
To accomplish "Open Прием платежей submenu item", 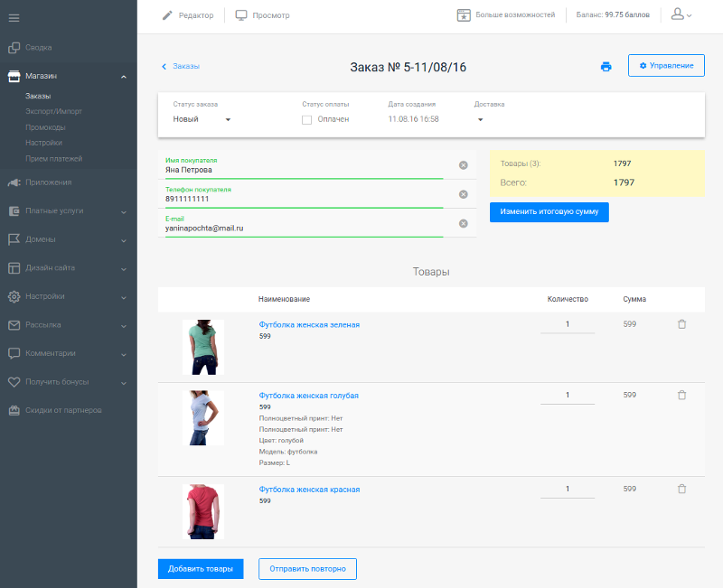I will pos(53,159).
